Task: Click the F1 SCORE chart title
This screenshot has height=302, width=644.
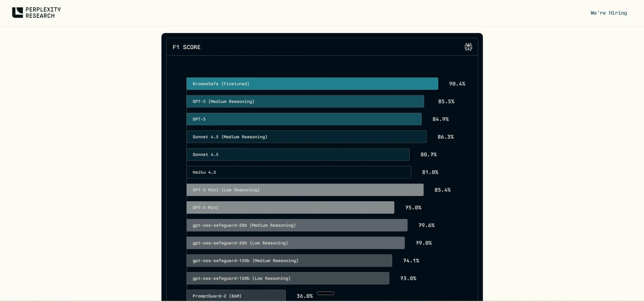Action: click(186, 47)
